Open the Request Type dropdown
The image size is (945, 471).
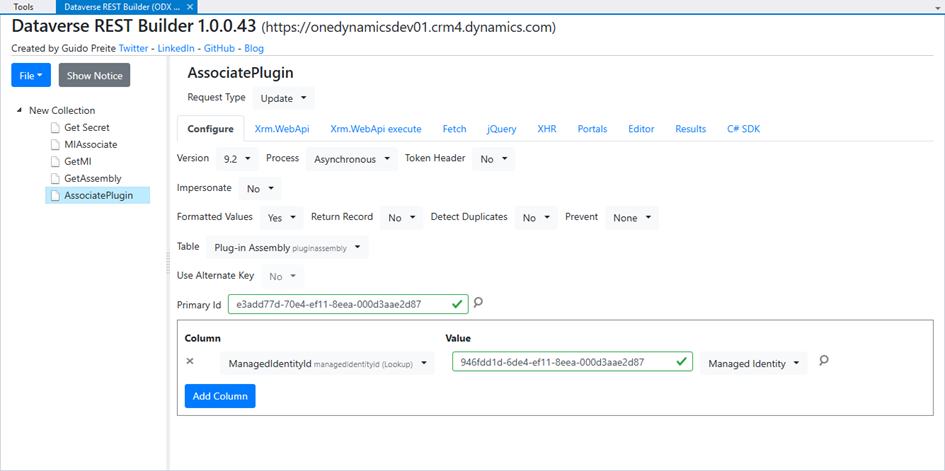click(283, 98)
